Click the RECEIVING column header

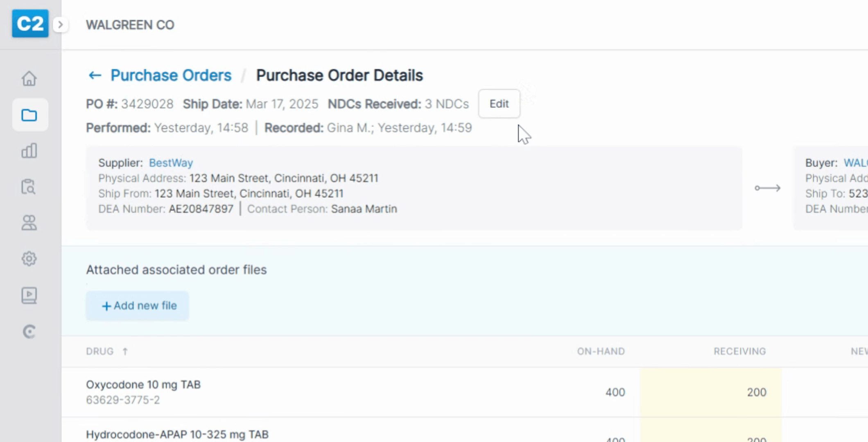pos(739,352)
